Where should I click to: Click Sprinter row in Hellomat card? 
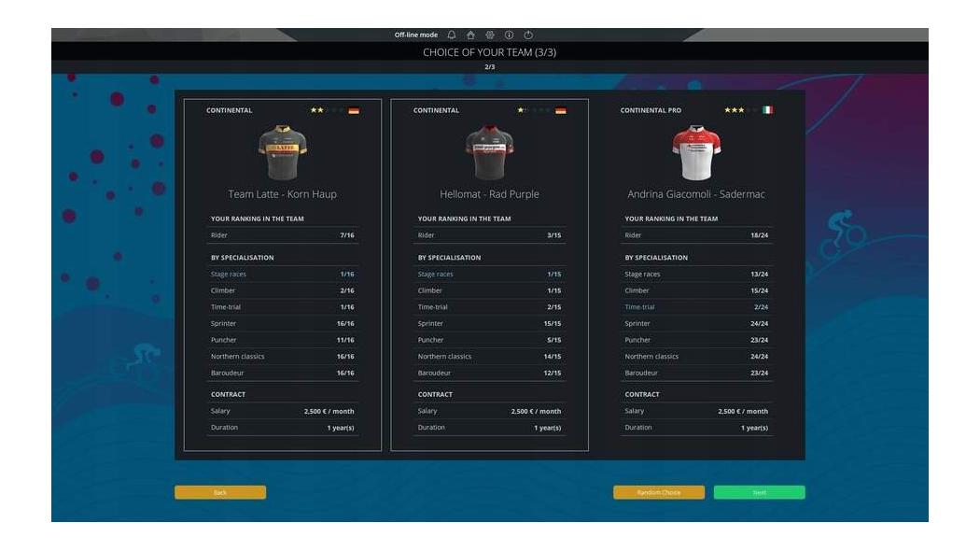coord(489,323)
